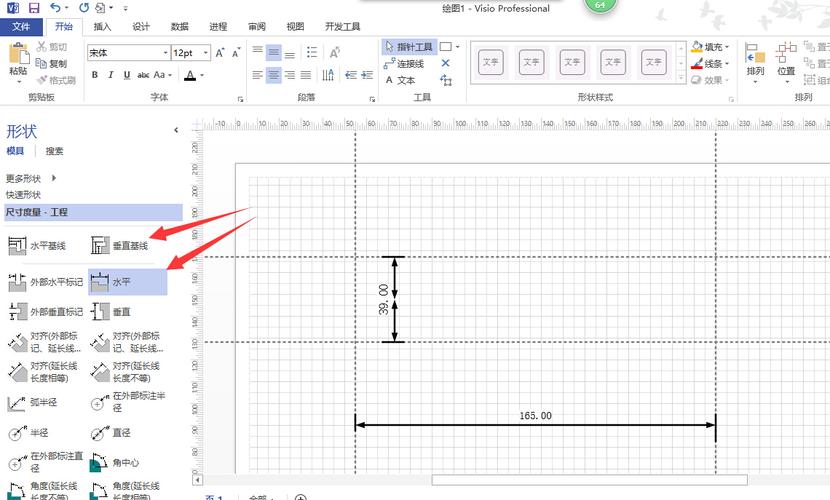Open the font color A dropdown

point(202,75)
